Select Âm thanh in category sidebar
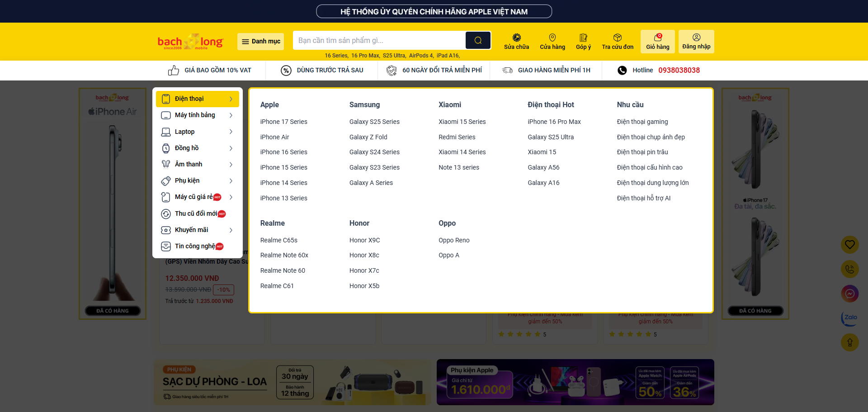 click(189, 164)
